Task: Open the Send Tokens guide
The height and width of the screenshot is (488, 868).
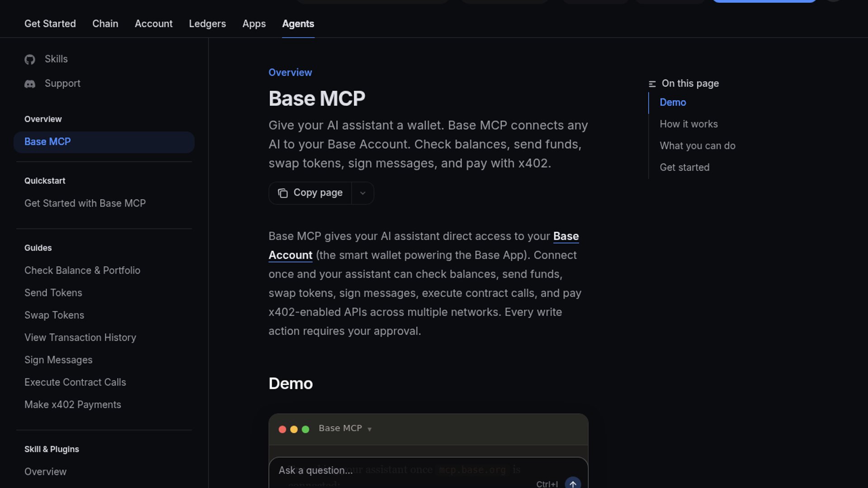Action: click(x=53, y=293)
